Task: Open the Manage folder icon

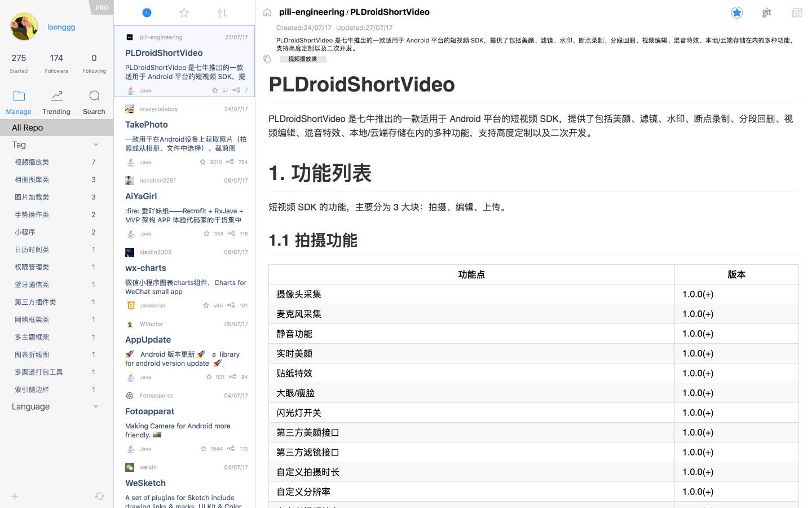Action: pos(19,96)
